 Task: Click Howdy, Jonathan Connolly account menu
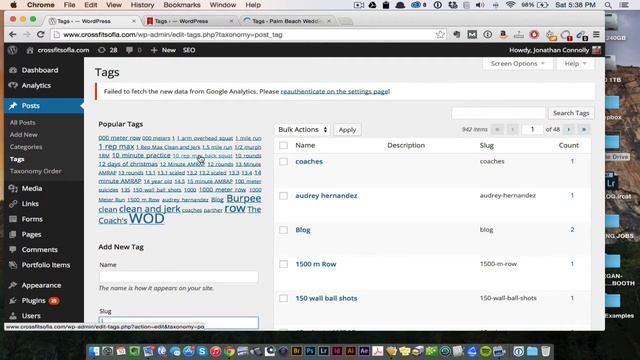555,50
